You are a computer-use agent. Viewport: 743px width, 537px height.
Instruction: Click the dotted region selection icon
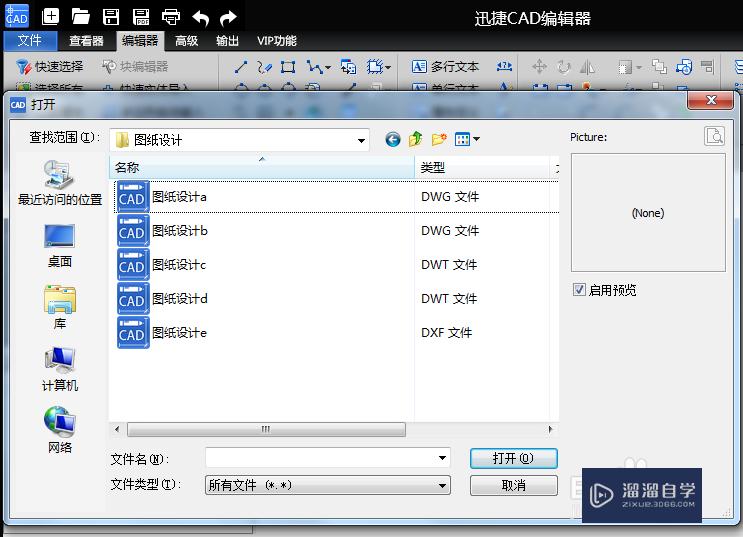pyautogui.click(x=375, y=67)
